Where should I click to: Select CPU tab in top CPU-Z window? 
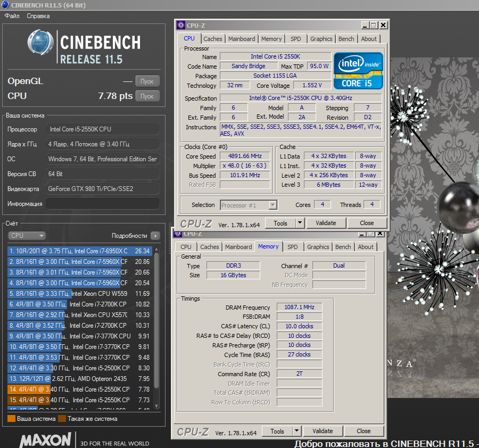coord(189,38)
